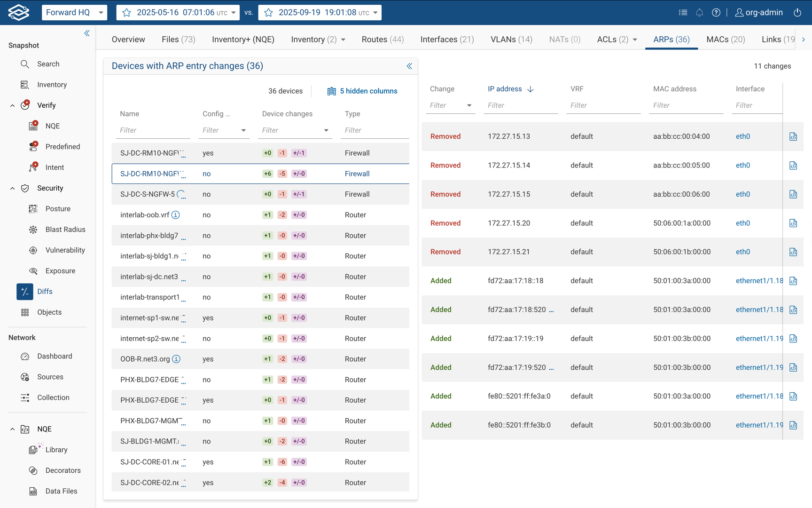Open the task list icon in header
The image size is (812, 508).
click(x=683, y=13)
